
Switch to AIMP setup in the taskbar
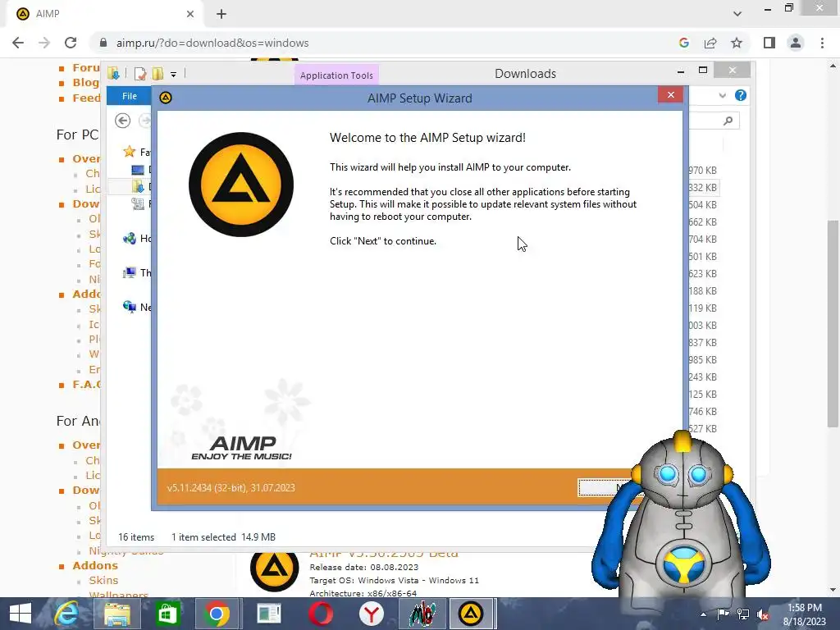tap(470, 614)
